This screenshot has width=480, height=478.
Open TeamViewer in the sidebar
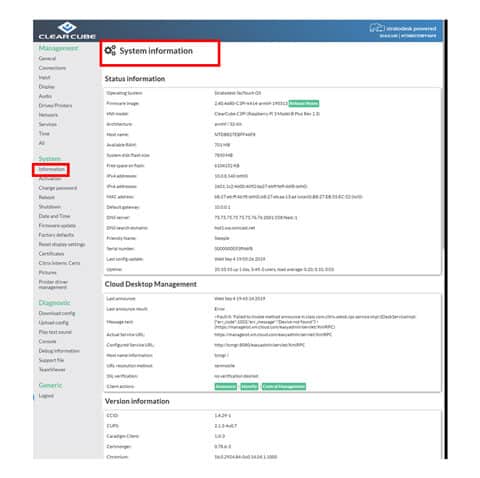52,369
